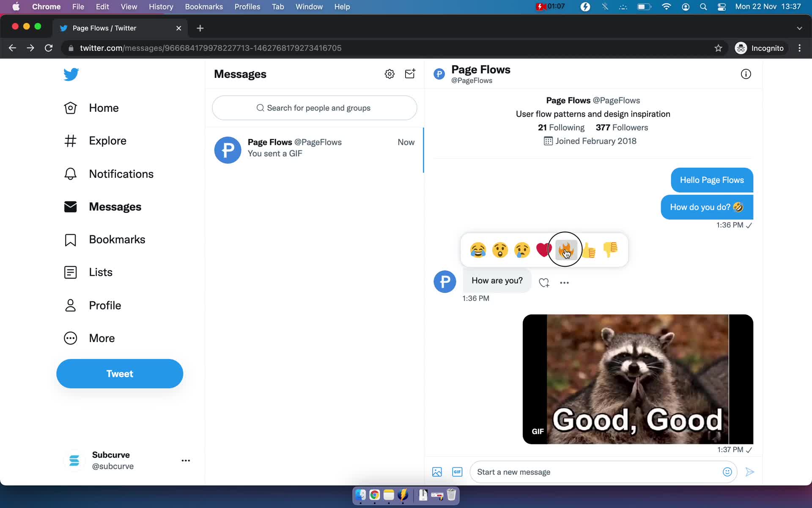Viewport: 812px width, 508px height.
Task: Click the Search for people and groups field
Action: pyautogui.click(x=314, y=108)
